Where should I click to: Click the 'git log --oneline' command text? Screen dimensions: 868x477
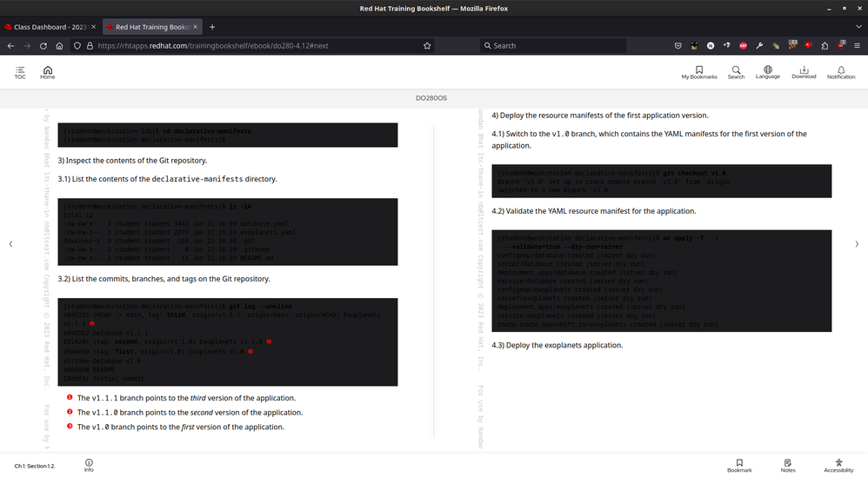coord(260,306)
